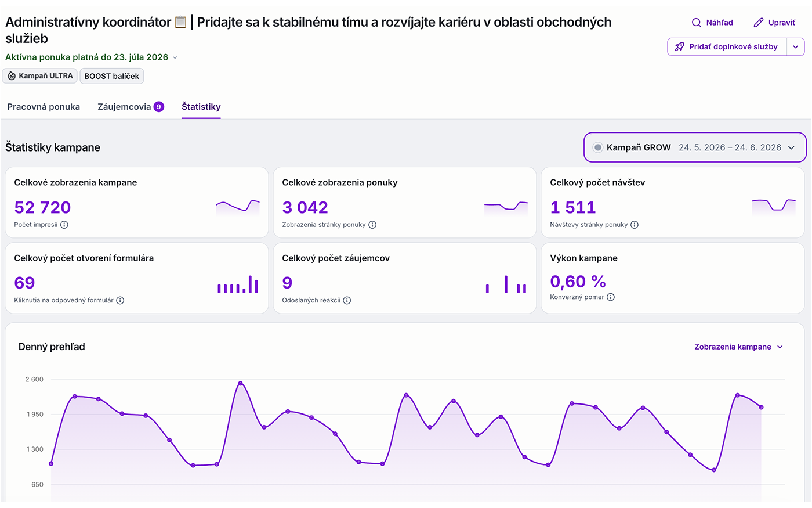812x508 pixels.
Task: Click the flame icon in Kampaň ULTRA badge
Action: [x=12, y=76]
